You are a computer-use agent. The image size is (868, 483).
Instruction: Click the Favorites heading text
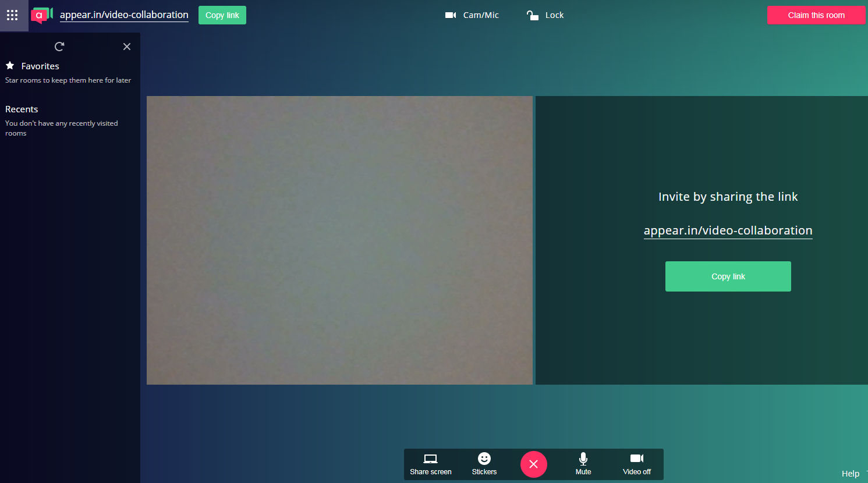tap(40, 66)
